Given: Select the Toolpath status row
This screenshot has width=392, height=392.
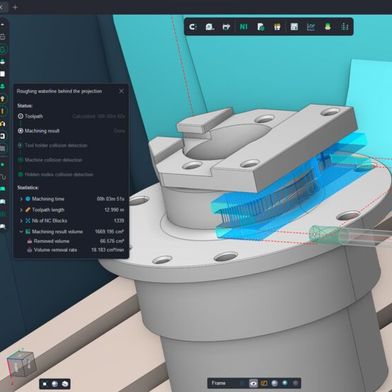Looking at the screenshot, I should click(71, 116).
